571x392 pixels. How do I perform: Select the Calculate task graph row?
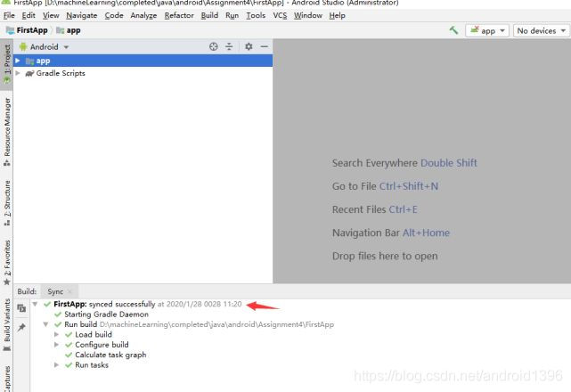pos(110,355)
